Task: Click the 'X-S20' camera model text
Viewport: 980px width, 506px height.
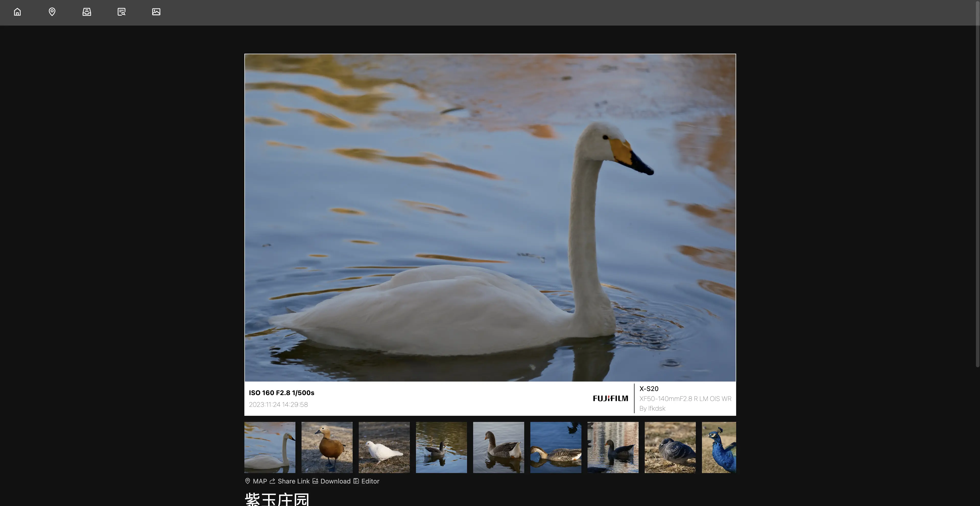Action: point(649,389)
